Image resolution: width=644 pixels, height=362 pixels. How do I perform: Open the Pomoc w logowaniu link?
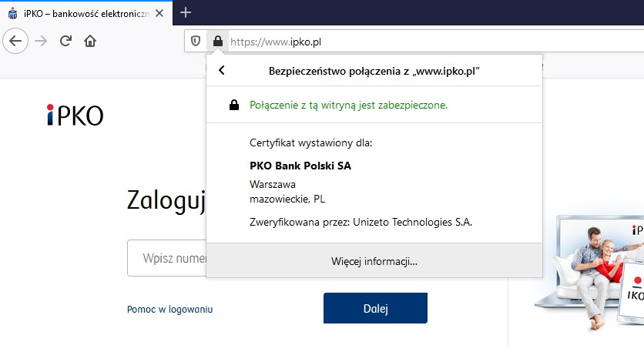(169, 310)
